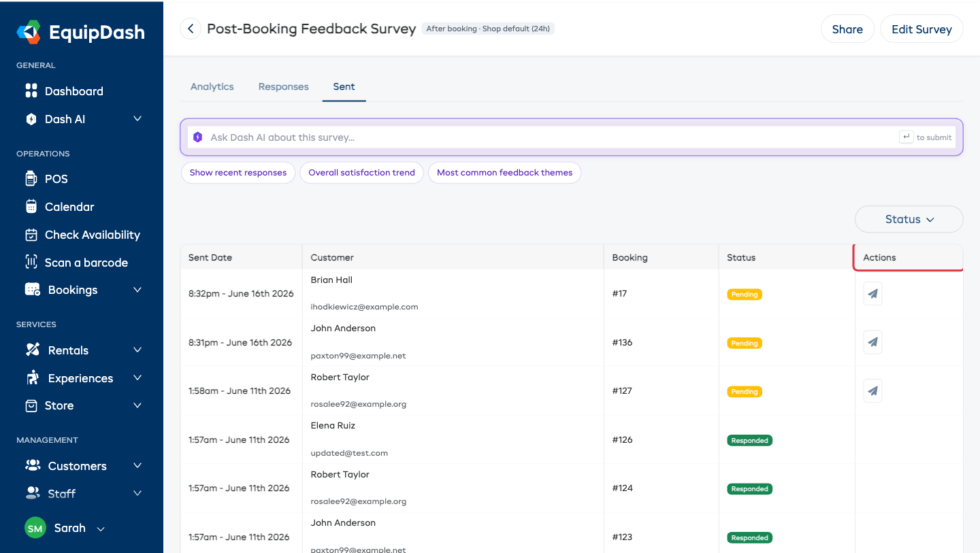The height and width of the screenshot is (553, 980).
Task: Expand the Bookings submenu chevron
Action: pos(137,290)
